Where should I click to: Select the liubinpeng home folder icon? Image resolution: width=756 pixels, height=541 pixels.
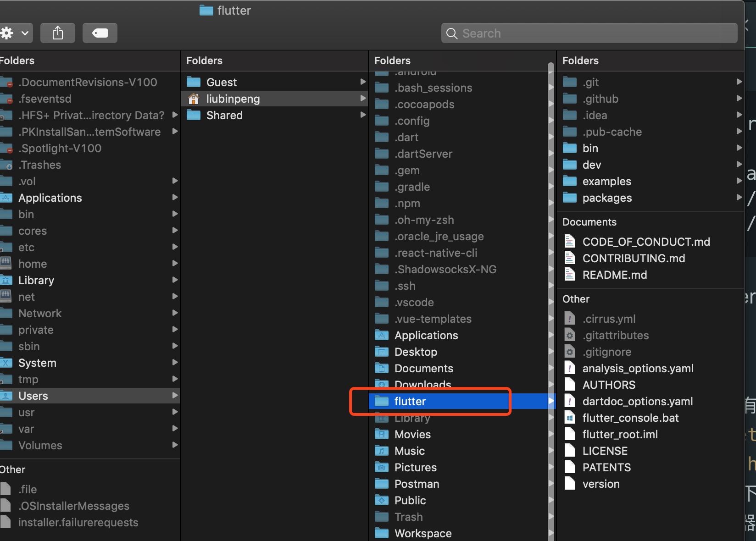[194, 99]
